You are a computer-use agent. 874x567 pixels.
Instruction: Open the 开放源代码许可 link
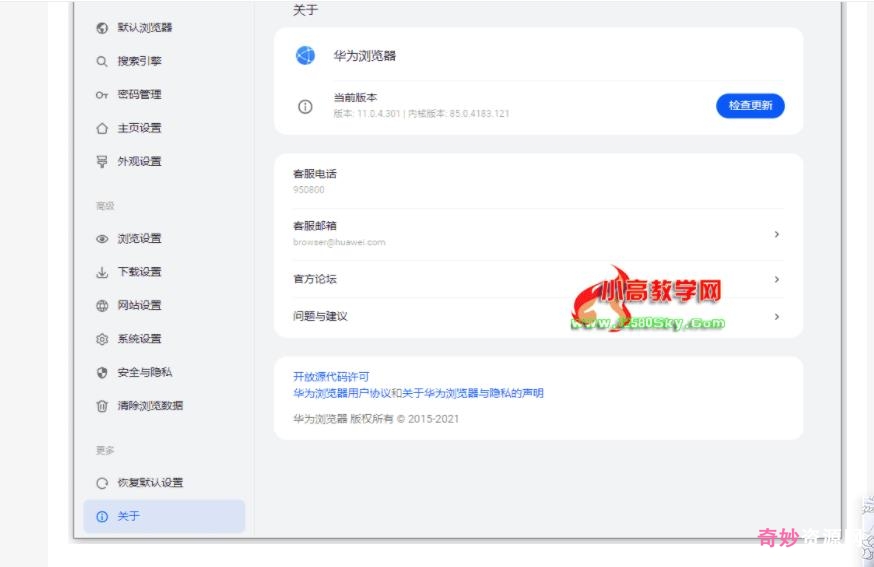[x=331, y=377]
